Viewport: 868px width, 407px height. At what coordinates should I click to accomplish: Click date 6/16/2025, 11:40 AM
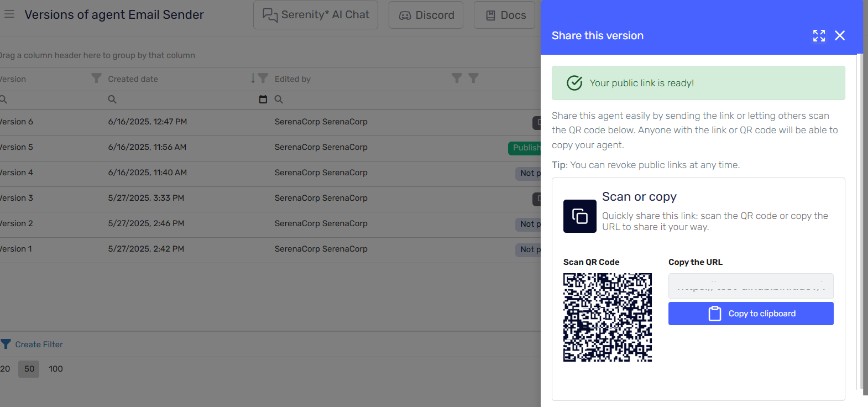(x=148, y=173)
